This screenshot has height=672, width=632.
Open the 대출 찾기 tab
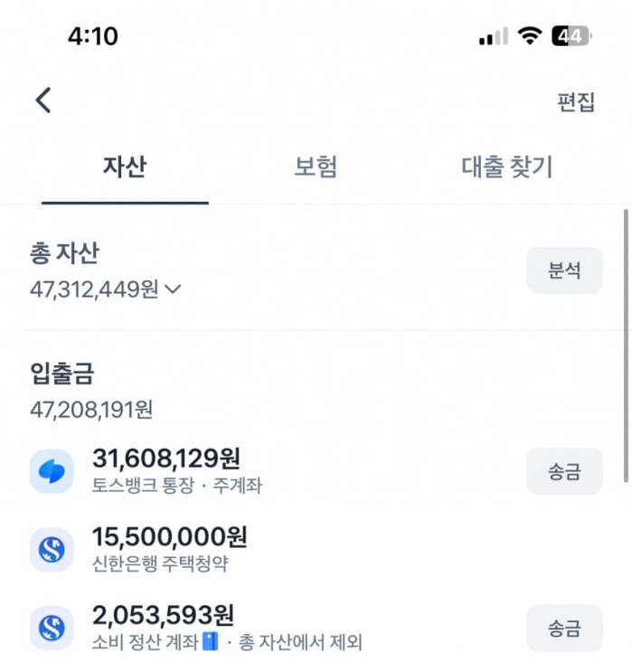(x=506, y=167)
